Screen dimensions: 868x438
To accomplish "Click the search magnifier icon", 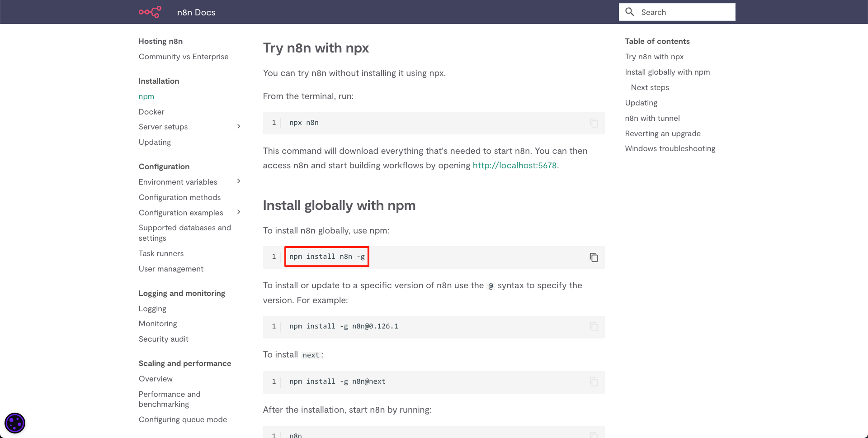I will (x=629, y=12).
